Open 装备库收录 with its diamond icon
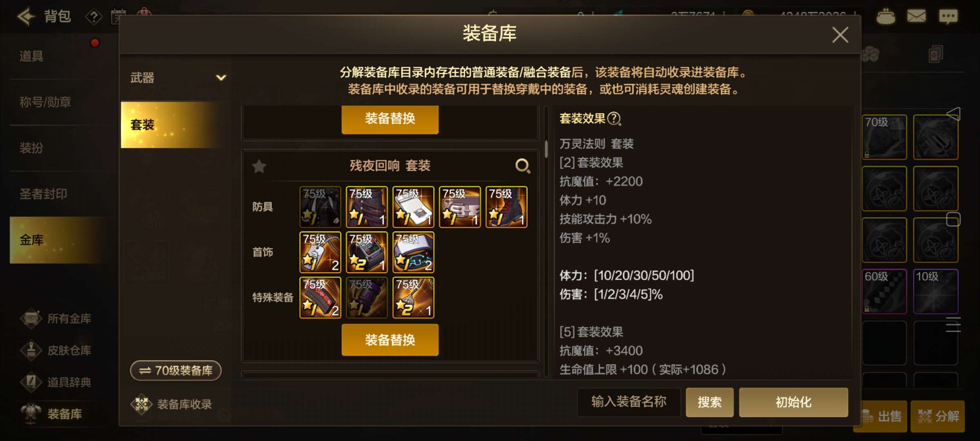 pyautogui.click(x=171, y=404)
